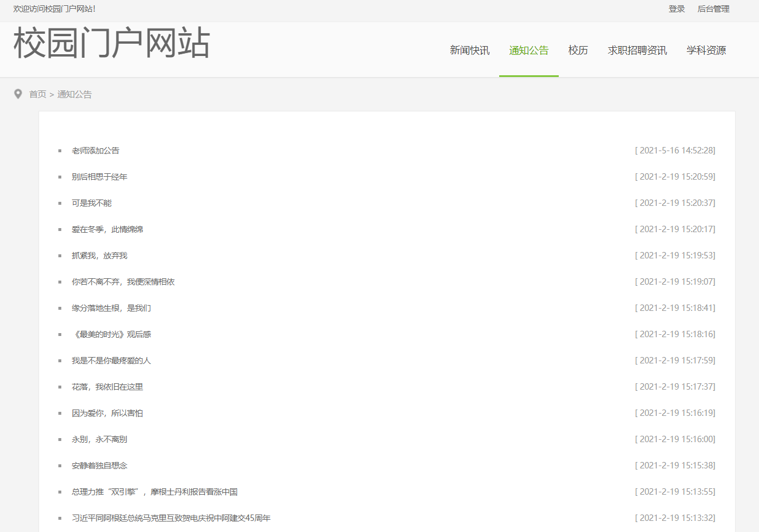Open the 我是不是你最疼爱的人 post
The image size is (759, 532).
point(112,360)
